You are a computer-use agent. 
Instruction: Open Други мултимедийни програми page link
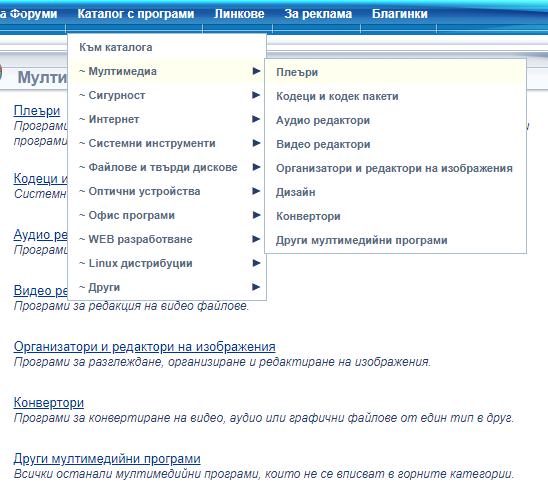pos(107,458)
